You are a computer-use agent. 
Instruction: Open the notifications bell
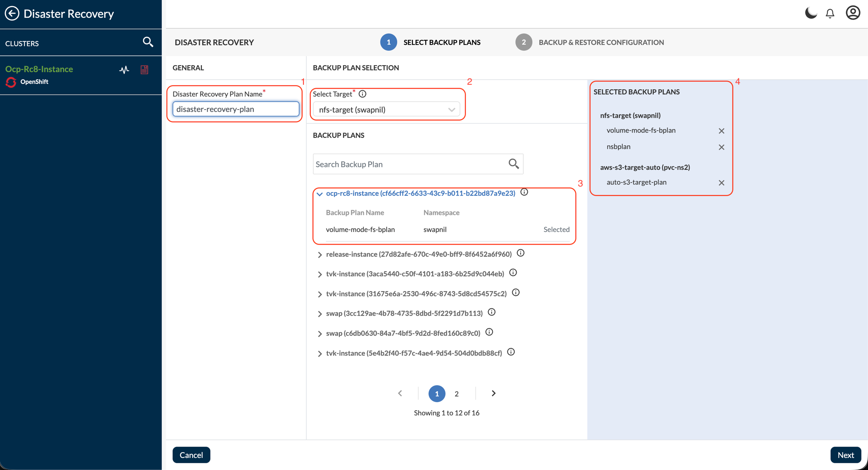tap(830, 14)
